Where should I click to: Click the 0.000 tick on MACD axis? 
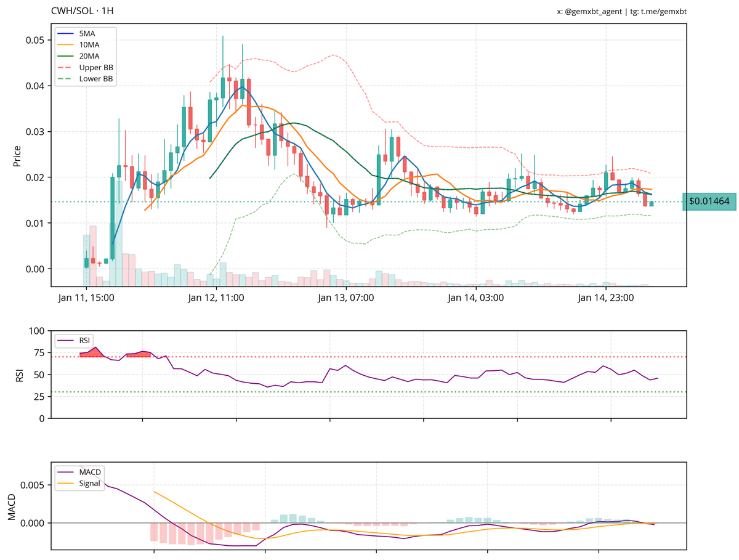click(34, 523)
